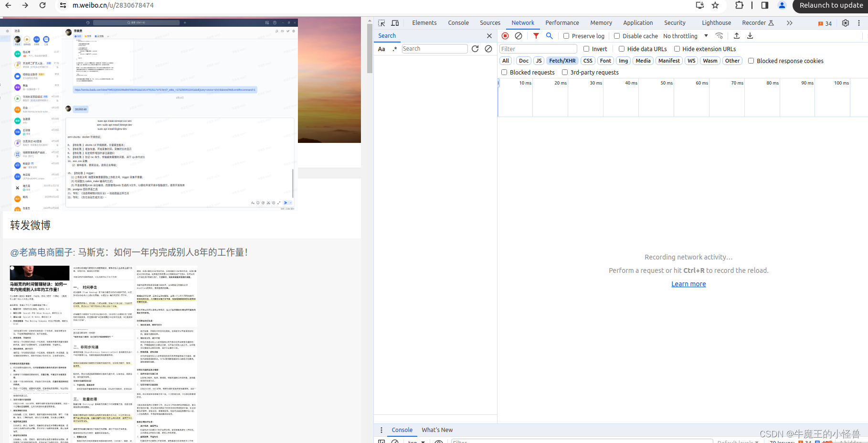Filter requests by Img type

click(623, 61)
